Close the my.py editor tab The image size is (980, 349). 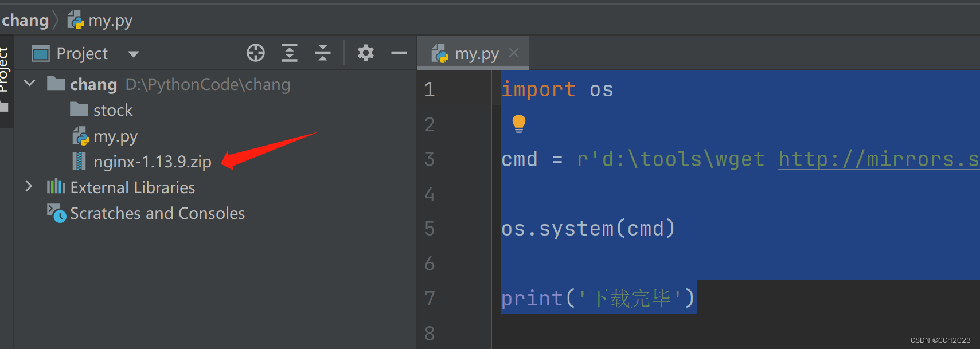(x=514, y=53)
